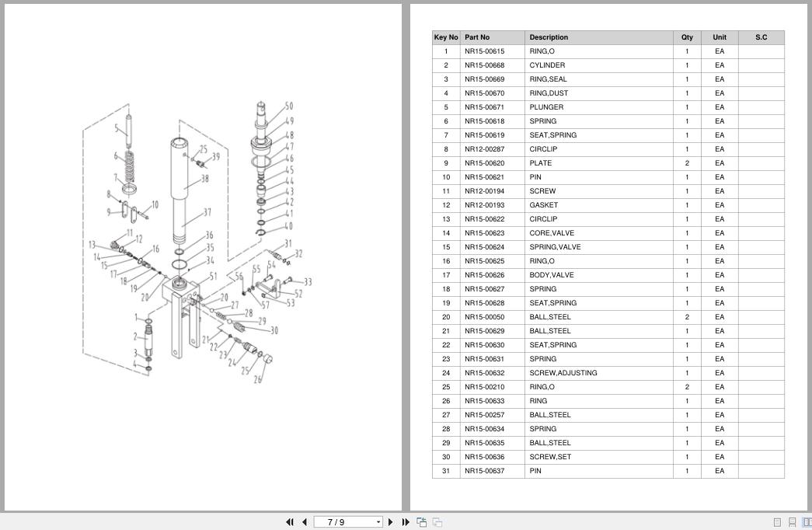
Task: Click the greyed next view icon
Action: [x=437, y=522]
